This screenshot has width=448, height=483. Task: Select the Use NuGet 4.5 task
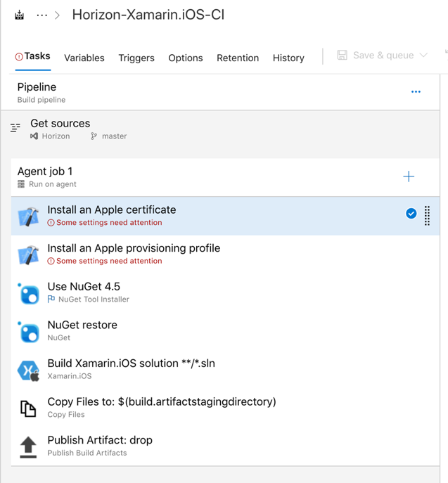pos(225,292)
